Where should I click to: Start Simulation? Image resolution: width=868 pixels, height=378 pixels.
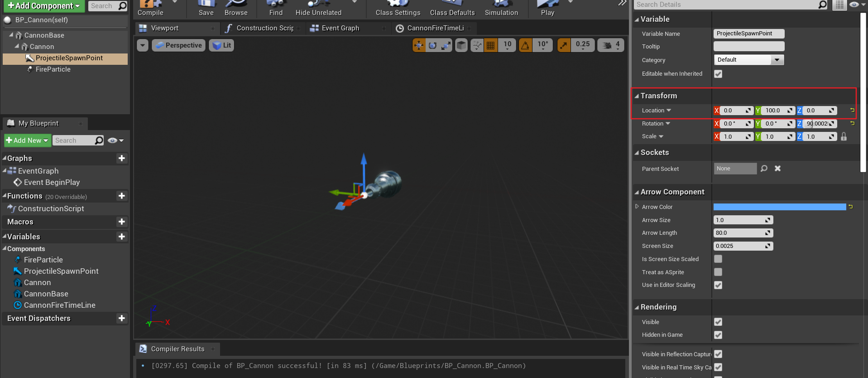(x=501, y=8)
